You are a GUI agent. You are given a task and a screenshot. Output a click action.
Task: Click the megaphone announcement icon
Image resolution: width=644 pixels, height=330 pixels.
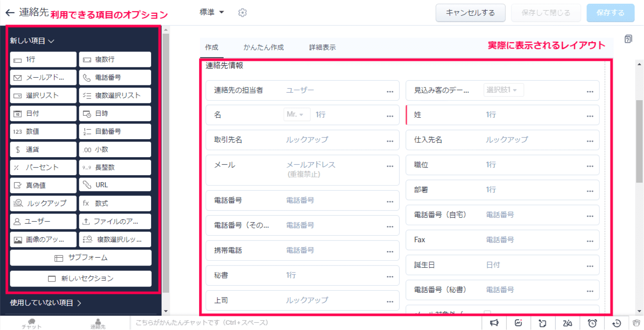494,323
